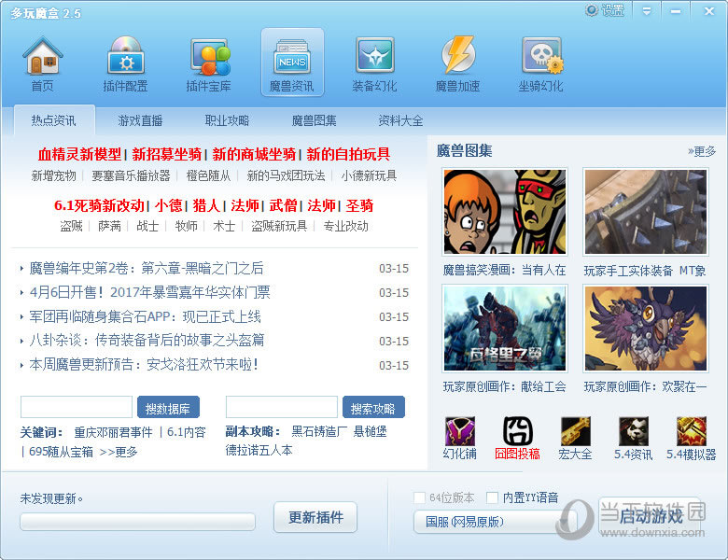Open the 献给工会 artwork thumbnail
The image size is (728, 560).
pyautogui.click(x=505, y=329)
